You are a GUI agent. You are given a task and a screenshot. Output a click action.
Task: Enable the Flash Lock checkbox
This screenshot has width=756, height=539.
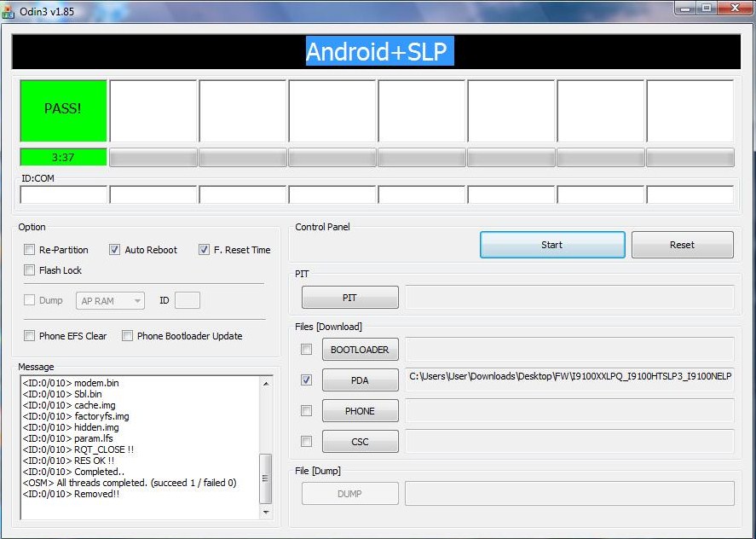30,270
